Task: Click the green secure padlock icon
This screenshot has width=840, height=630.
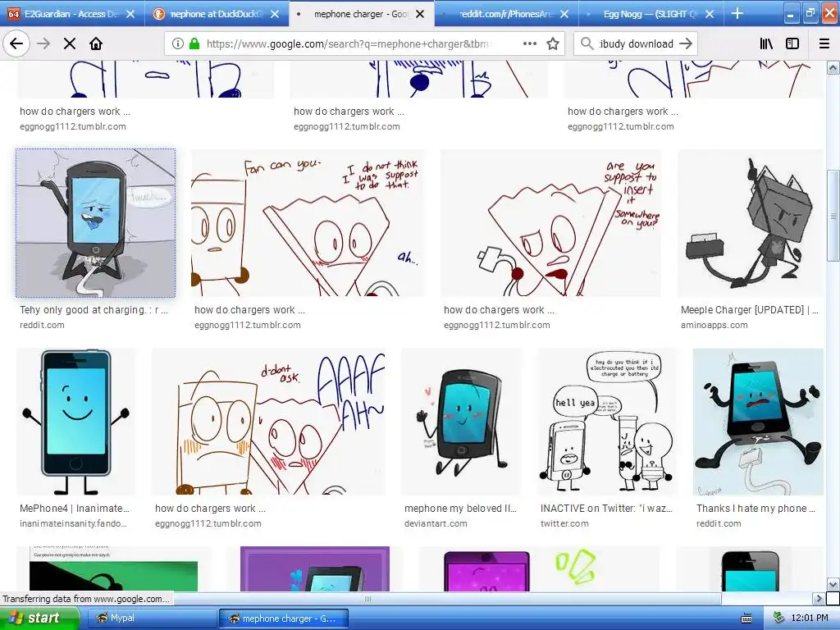Action: 194,44
